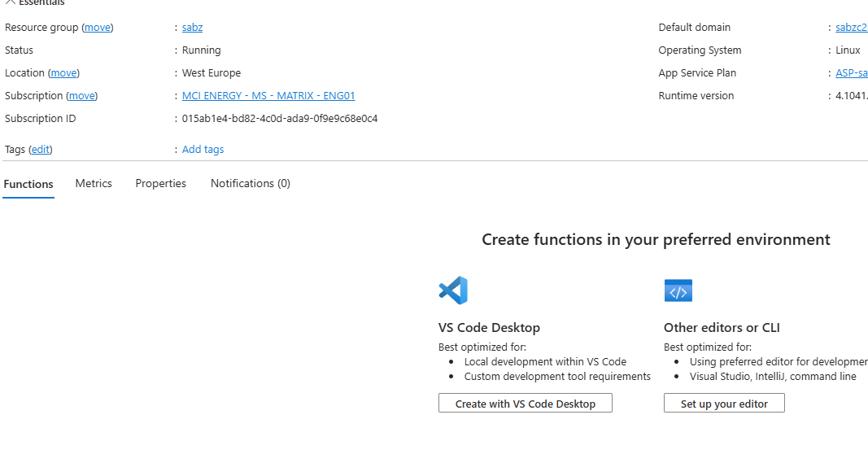The image size is (868, 476).
Task: Open MCI ENERGY - MS - MATRIX - ENG01 subscription
Action: pos(268,95)
